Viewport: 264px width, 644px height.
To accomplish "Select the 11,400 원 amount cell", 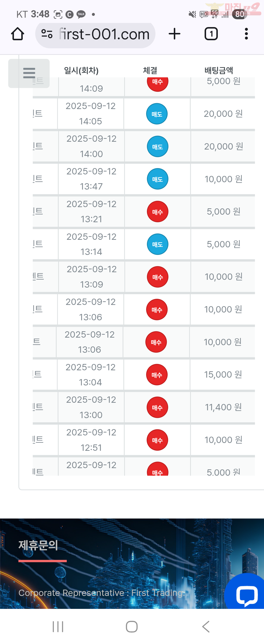I will [223, 407].
